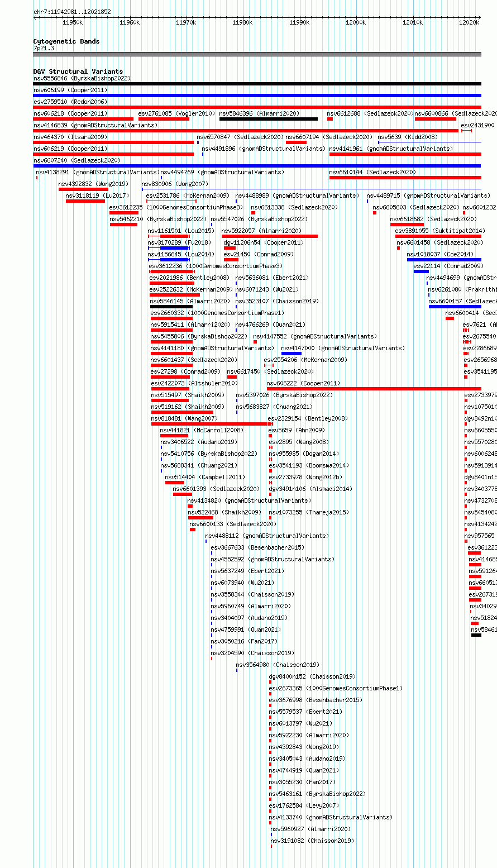The width and height of the screenshot is (497, 868).
Task: Open nsv514404 (Campbell2011) variant
Action: coord(205,478)
